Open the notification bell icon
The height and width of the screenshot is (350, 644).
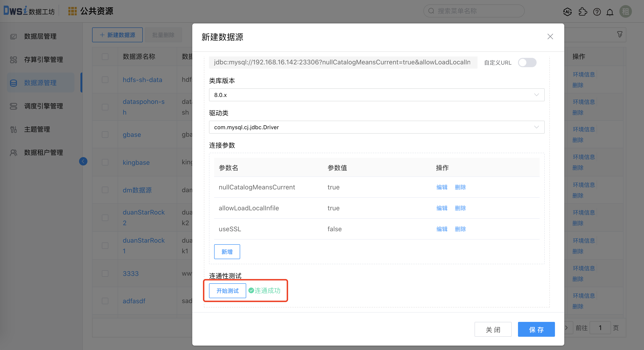pyautogui.click(x=610, y=11)
